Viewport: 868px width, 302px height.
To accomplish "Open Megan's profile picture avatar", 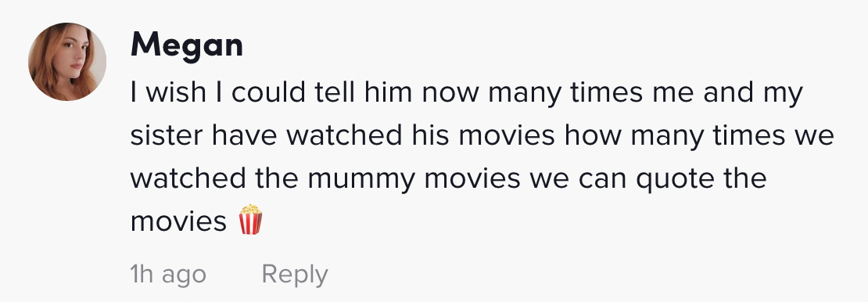I will point(67,62).
